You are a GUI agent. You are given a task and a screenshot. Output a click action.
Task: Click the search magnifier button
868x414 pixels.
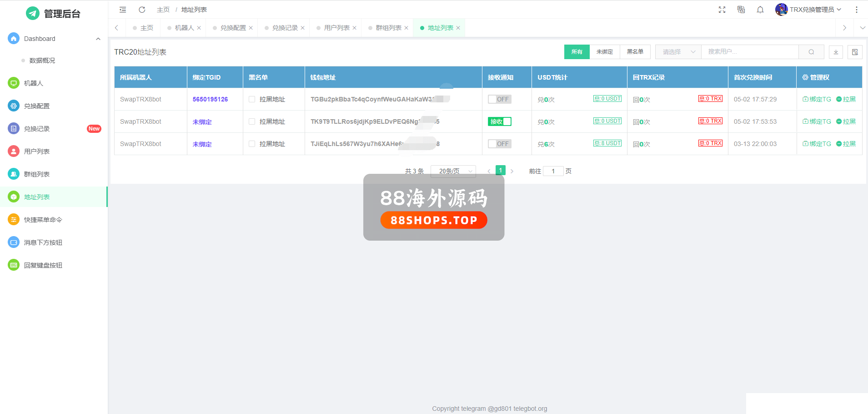pyautogui.click(x=811, y=52)
